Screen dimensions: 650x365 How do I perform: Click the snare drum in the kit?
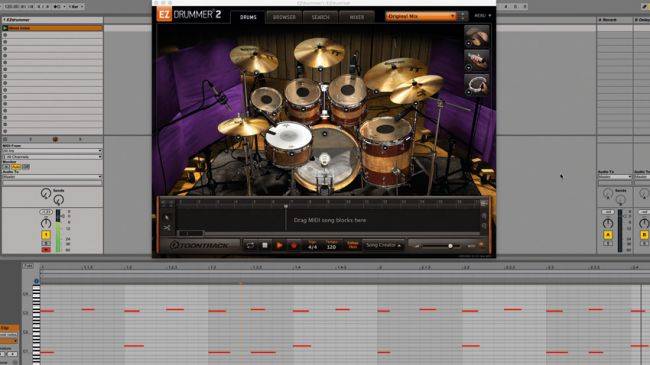click(289, 143)
